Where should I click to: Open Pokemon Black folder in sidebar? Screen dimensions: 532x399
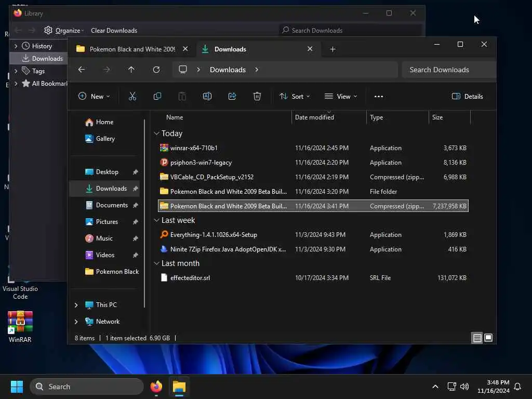click(x=112, y=271)
